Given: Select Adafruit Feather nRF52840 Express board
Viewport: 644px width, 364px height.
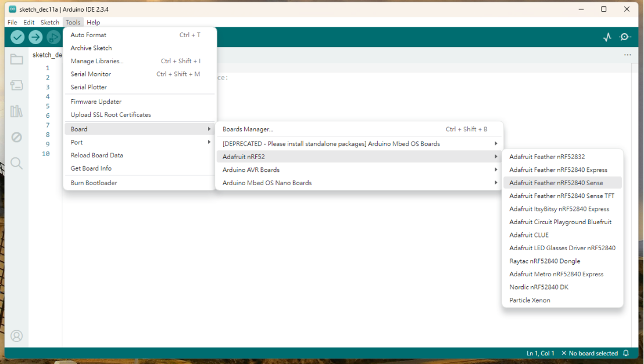Looking at the screenshot, I should coord(563,170).
